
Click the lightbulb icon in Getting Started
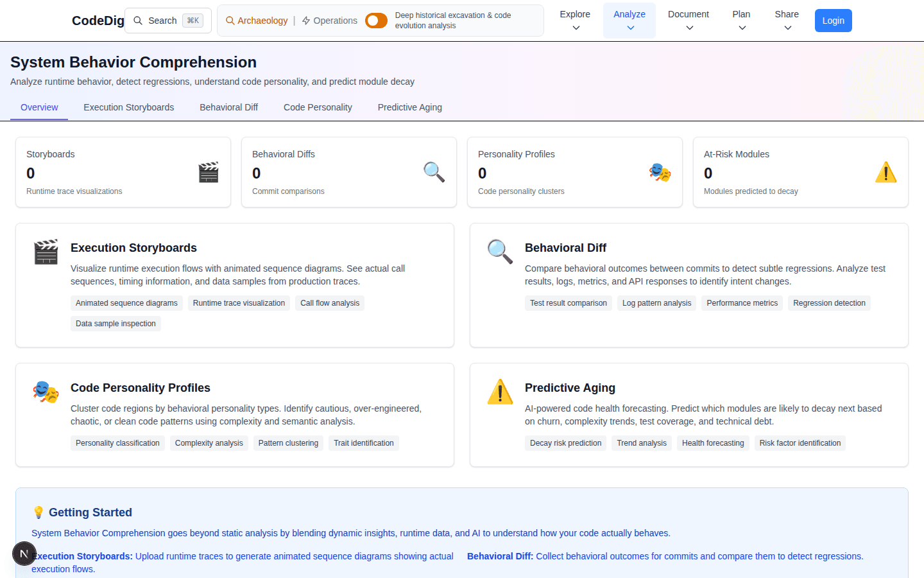coord(38,512)
